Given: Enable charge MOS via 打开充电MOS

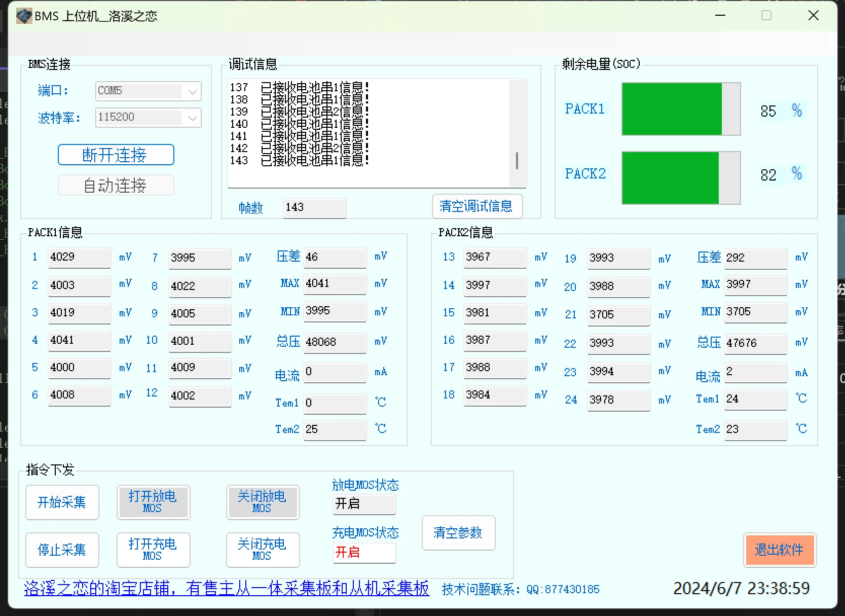Looking at the screenshot, I should 153,550.
